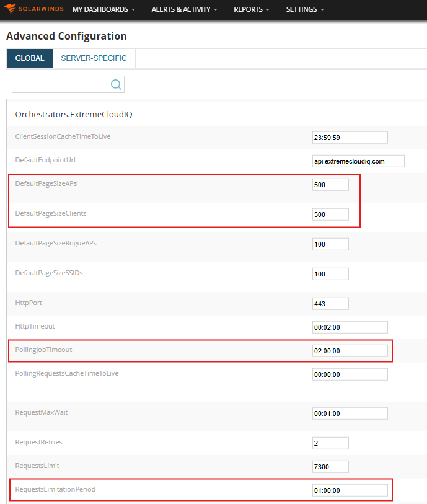Click the SolarWinds logo
Viewport: 427px width, 504px height.
(x=34, y=9)
